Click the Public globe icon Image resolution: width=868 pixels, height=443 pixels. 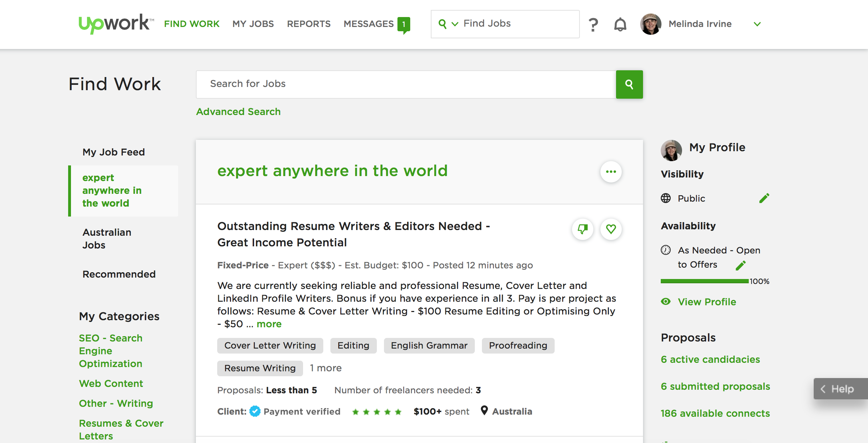[666, 198]
